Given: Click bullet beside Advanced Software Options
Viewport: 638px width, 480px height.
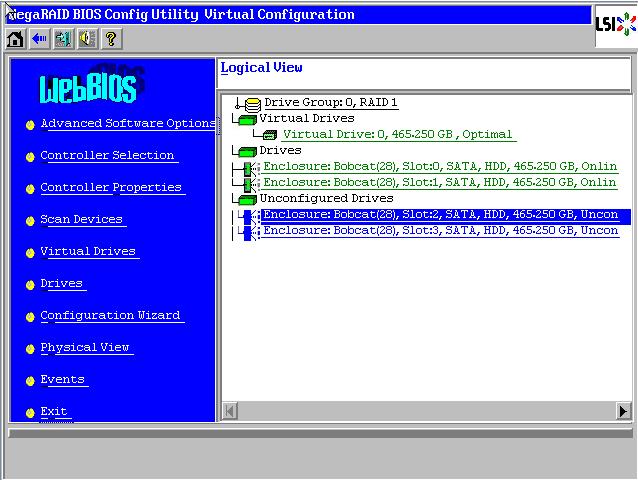Looking at the screenshot, I should 30,125.
